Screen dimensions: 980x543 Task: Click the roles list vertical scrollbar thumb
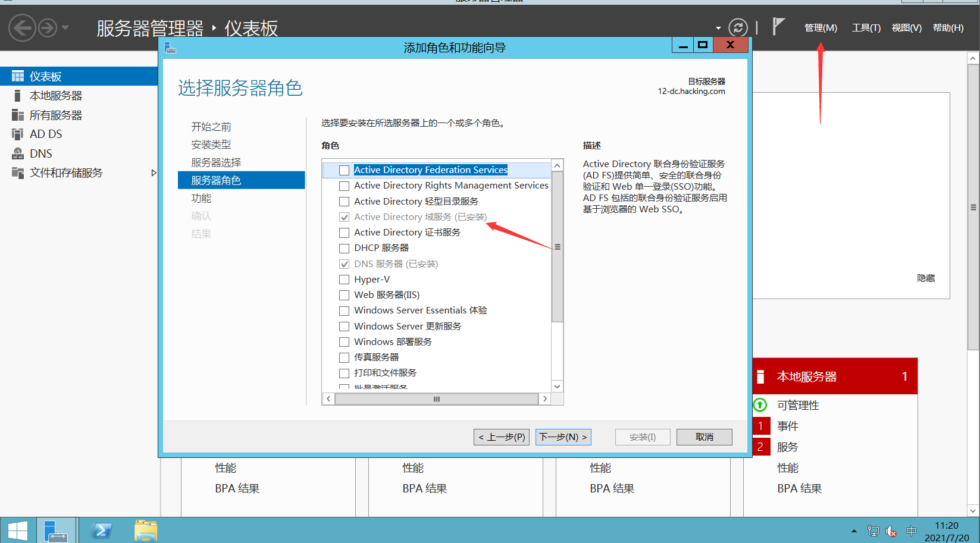(x=558, y=247)
